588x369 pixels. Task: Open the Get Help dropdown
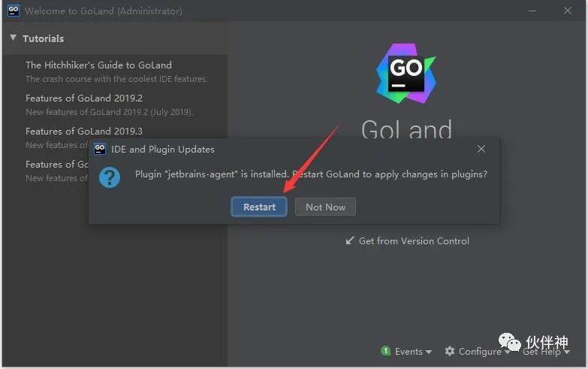[547, 352]
